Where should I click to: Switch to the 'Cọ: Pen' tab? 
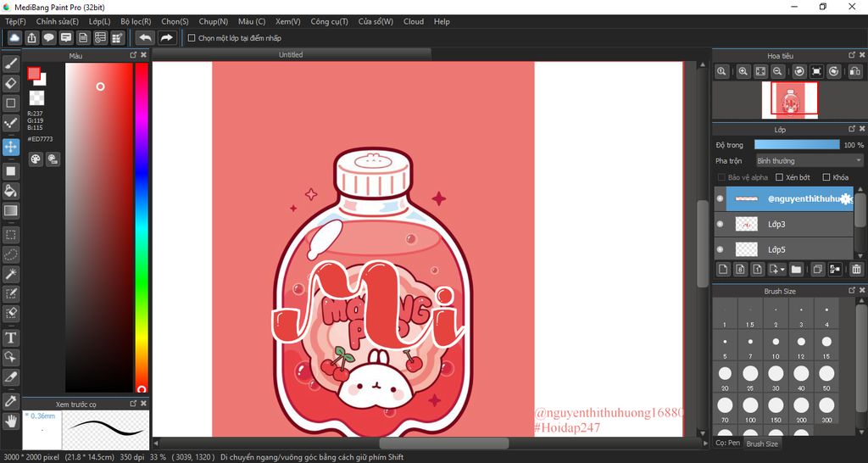click(x=728, y=443)
